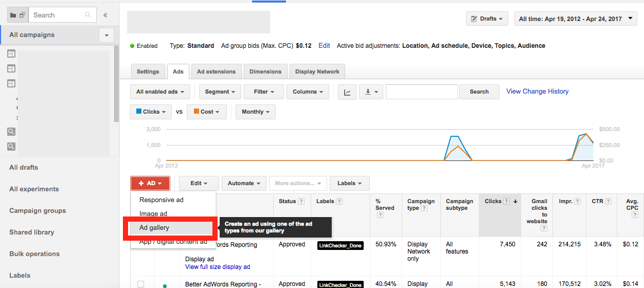Screen dimensions: 644x288
Task: Click the ads search input field
Action: tap(421, 92)
